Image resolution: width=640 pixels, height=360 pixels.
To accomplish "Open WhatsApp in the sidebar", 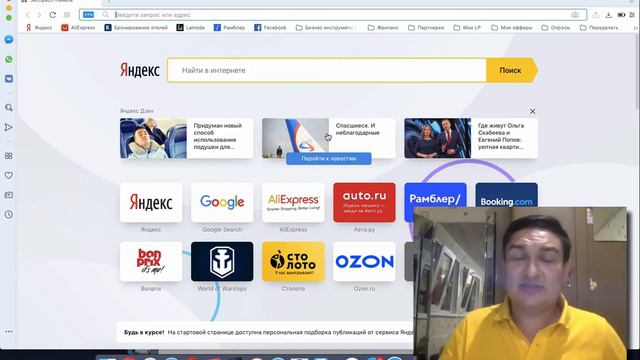I will pyautogui.click(x=9, y=59).
